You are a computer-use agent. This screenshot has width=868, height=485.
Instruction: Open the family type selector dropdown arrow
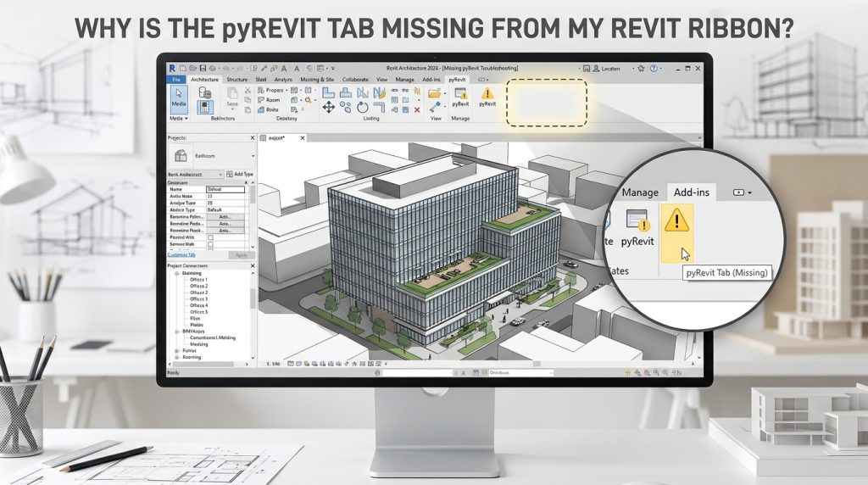(253, 156)
